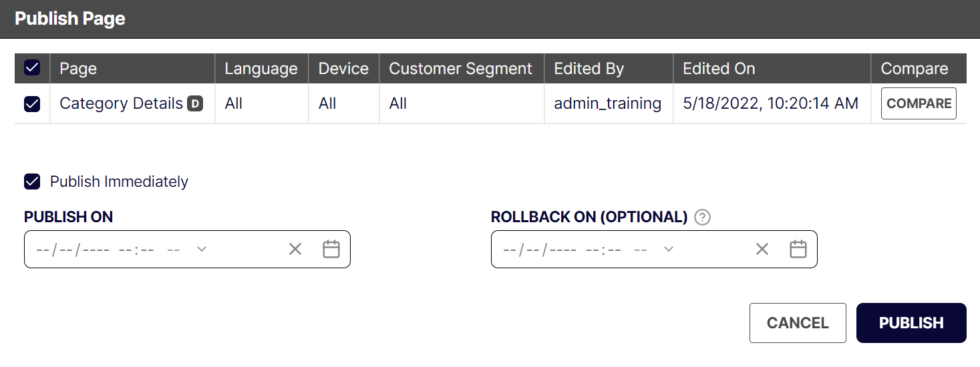
Task: Expand the Rollback On time dropdown chevron
Action: [669, 249]
